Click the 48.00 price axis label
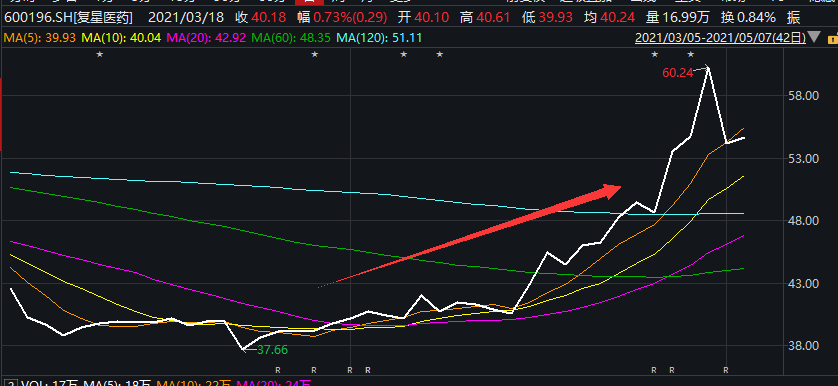 [x=804, y=221]
